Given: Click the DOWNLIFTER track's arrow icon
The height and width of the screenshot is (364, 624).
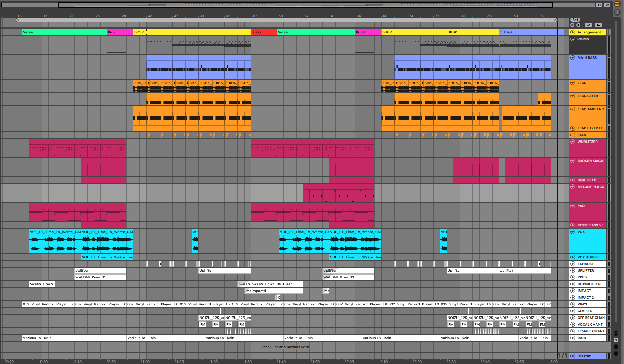Looking at the screenshot, I should coord(573,284).
